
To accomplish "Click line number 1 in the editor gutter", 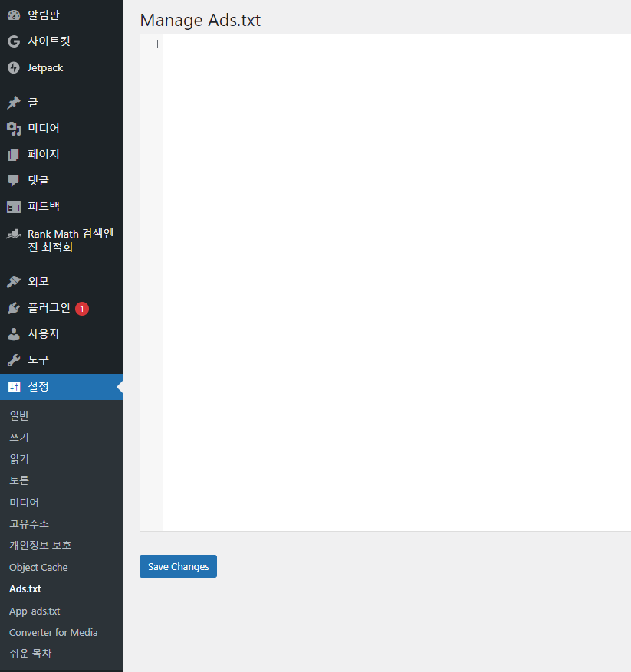I will (157, 44).
